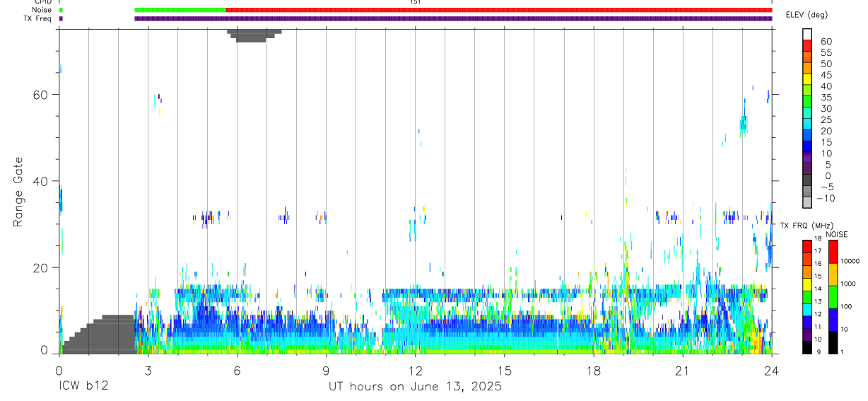Click x-axis hour label '9'
Viewport: 868px width, 401px height.
(326, 370)
